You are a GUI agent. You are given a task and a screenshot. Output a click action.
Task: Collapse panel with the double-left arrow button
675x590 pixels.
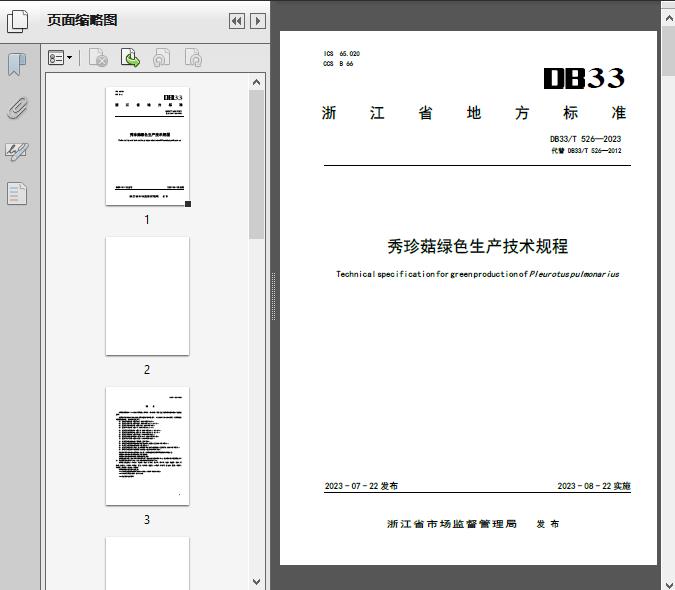click(237, 21)
